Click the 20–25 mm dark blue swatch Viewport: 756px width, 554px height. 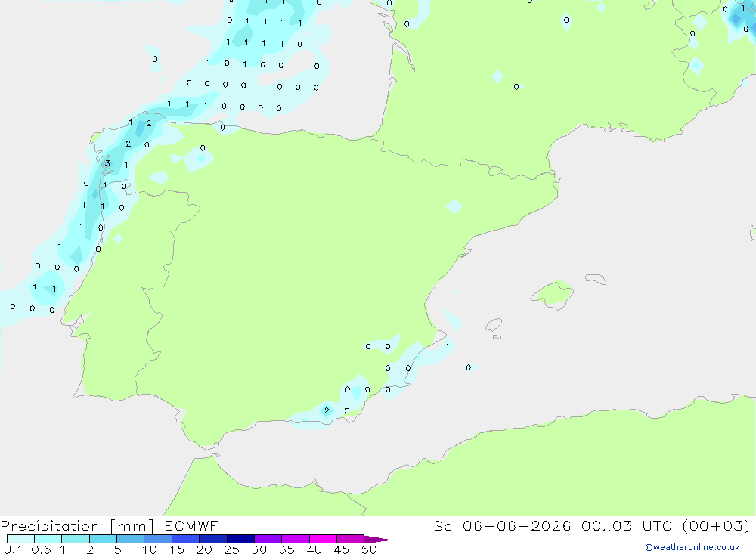pos(213,539)
